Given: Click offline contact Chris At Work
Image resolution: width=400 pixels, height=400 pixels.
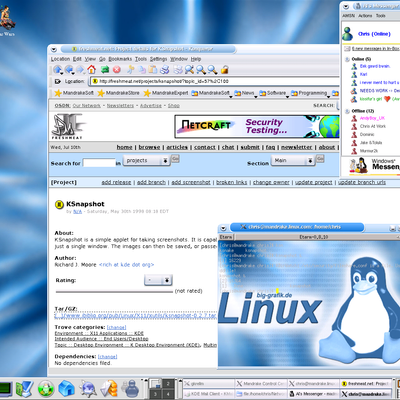Looking at the screenshot, I should click(373, 126).
